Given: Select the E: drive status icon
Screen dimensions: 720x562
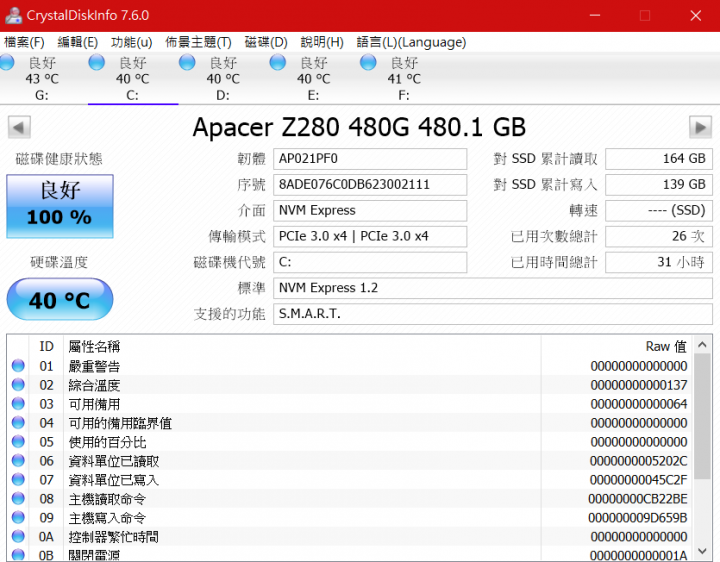Looking at the screenshot, I should click(x=278, y=63).
